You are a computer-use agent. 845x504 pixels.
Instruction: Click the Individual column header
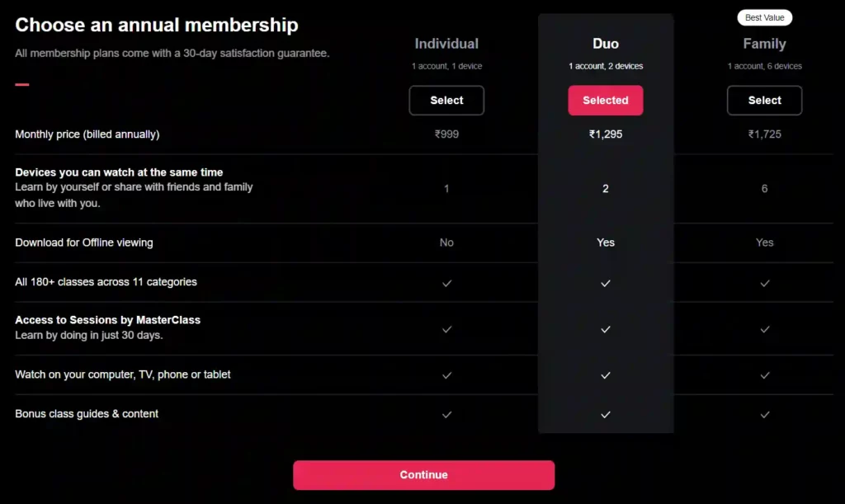click(x=446, y=44)
